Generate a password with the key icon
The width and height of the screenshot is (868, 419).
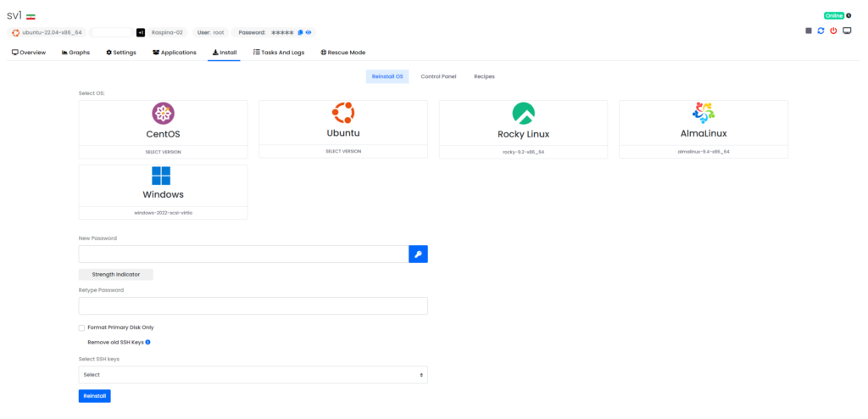(x=418, y=254)
